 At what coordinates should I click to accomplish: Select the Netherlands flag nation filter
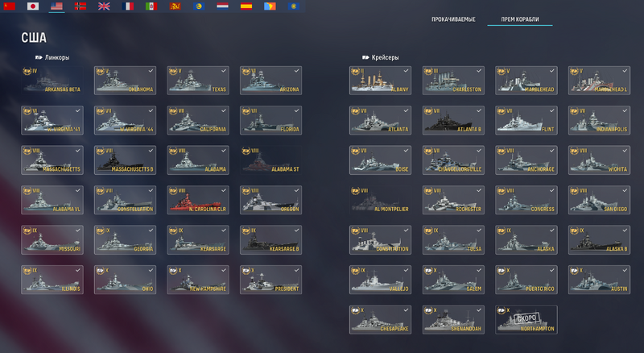(223, 6)
